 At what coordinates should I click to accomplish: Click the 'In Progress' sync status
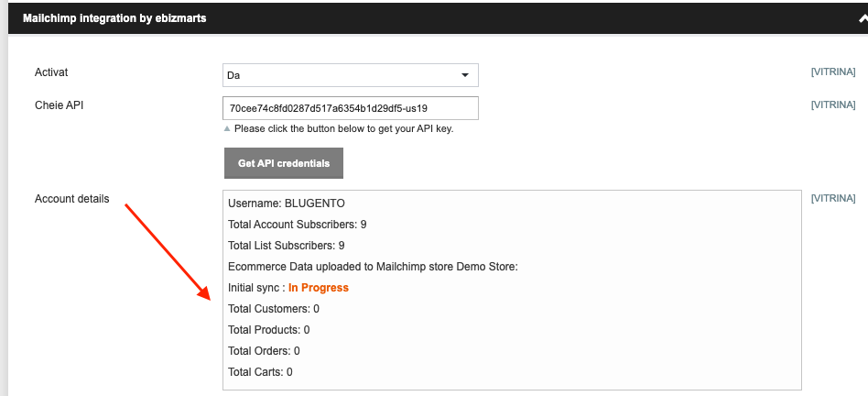pyautogui.click(x=319, y=288)
